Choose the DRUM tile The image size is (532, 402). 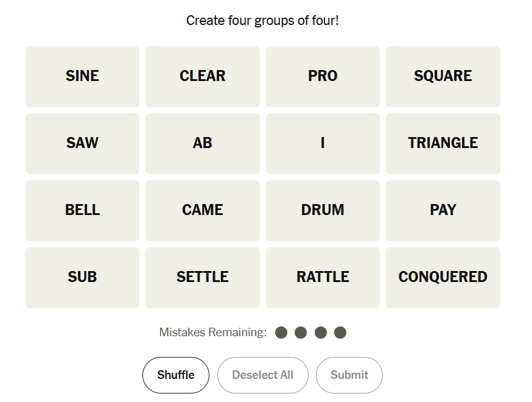[x=323, y=211]
